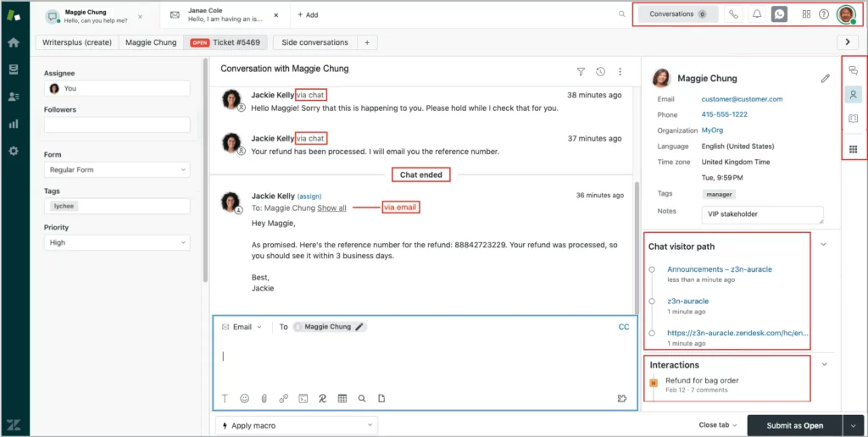Open the Priority dropdown set to High
868x437 pixels.
[x=117, y=243]
